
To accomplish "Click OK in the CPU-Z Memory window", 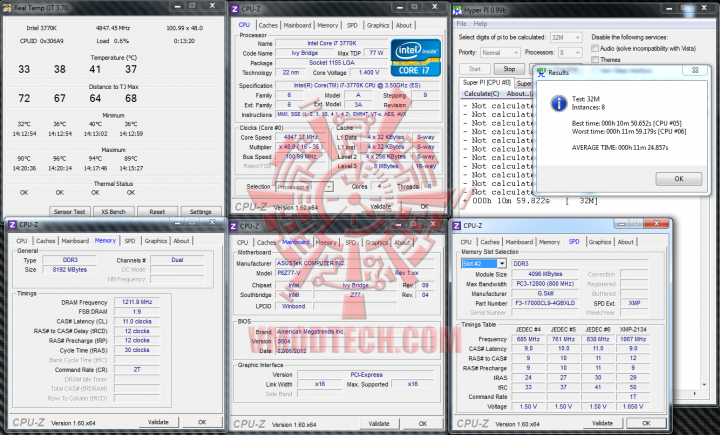I will click(x=202, y=422).
